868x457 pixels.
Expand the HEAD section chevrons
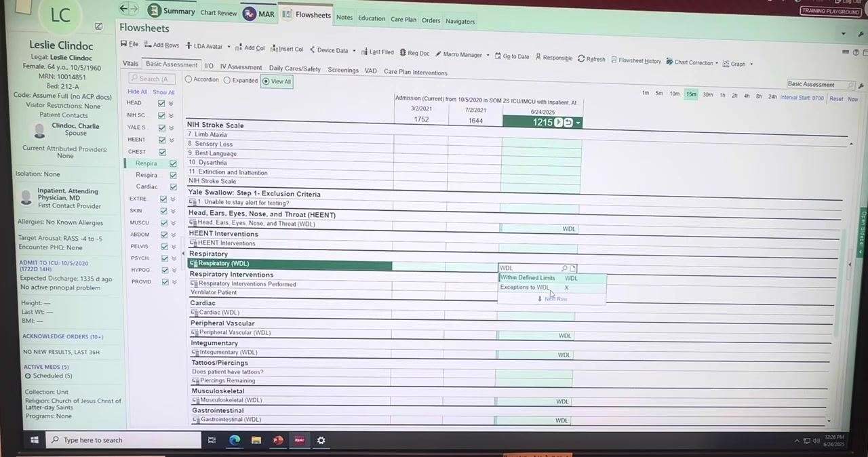pyautogui.click(x=171, y=104)
